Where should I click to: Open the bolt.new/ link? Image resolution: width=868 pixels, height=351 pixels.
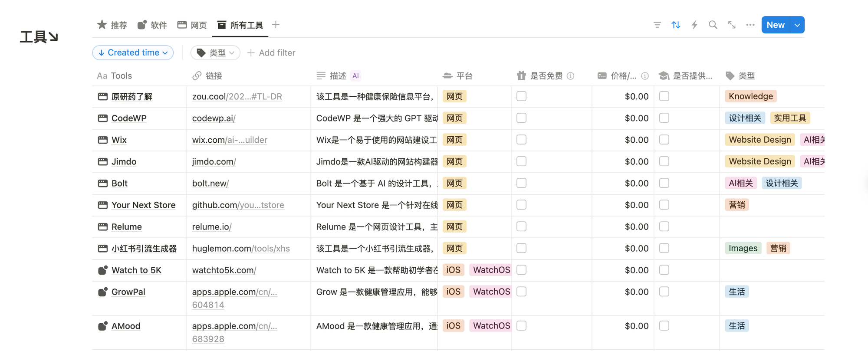point(210,184)
